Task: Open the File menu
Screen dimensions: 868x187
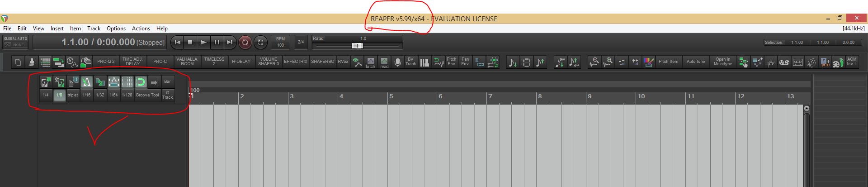Action: click(7, 29)
